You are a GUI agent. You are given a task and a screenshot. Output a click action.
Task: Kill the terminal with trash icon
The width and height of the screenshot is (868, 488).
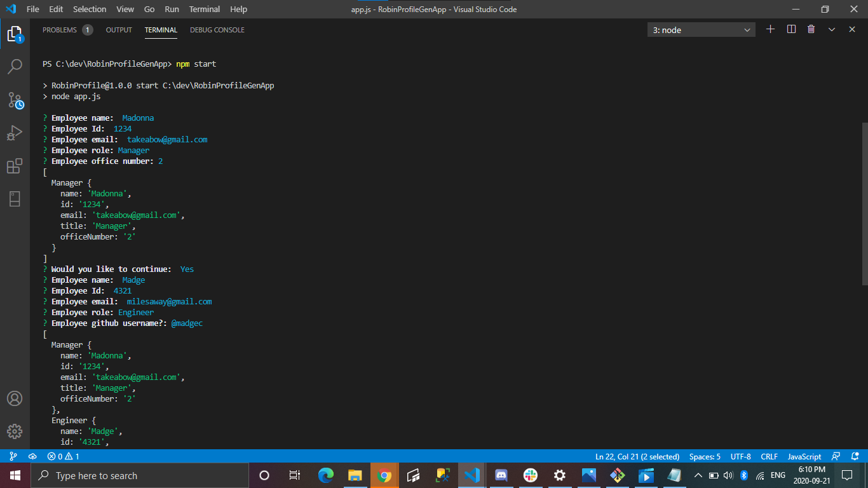click(x=811, y=29)
